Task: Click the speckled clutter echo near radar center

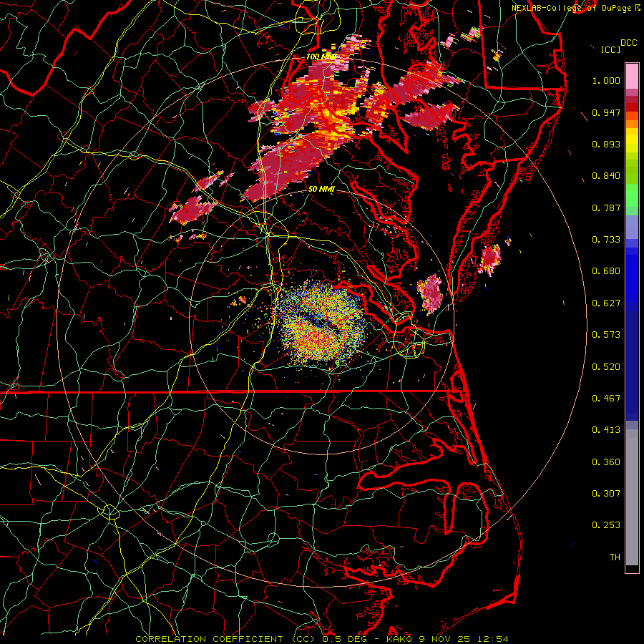Action: coord(320,323)
